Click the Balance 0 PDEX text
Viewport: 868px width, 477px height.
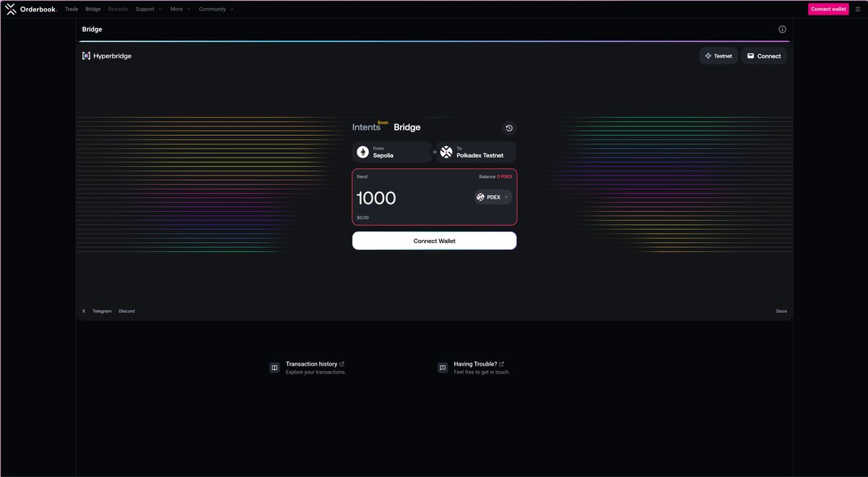(x=495, y=176)
